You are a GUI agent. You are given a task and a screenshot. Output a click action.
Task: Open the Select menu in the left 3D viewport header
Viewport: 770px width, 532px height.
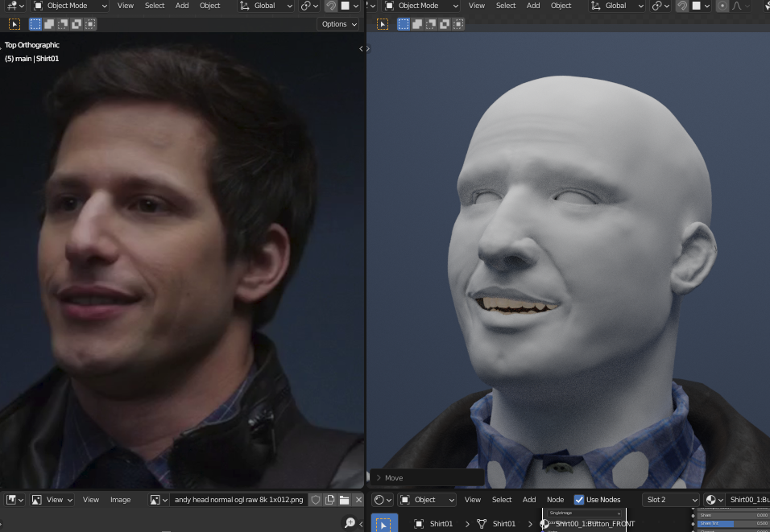[x=155, y=6]
